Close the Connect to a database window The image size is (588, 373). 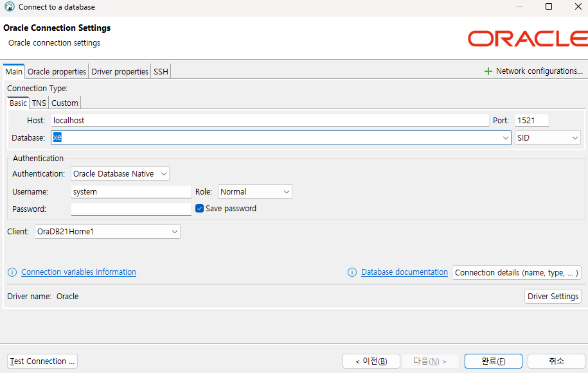(x=578, y=6)
